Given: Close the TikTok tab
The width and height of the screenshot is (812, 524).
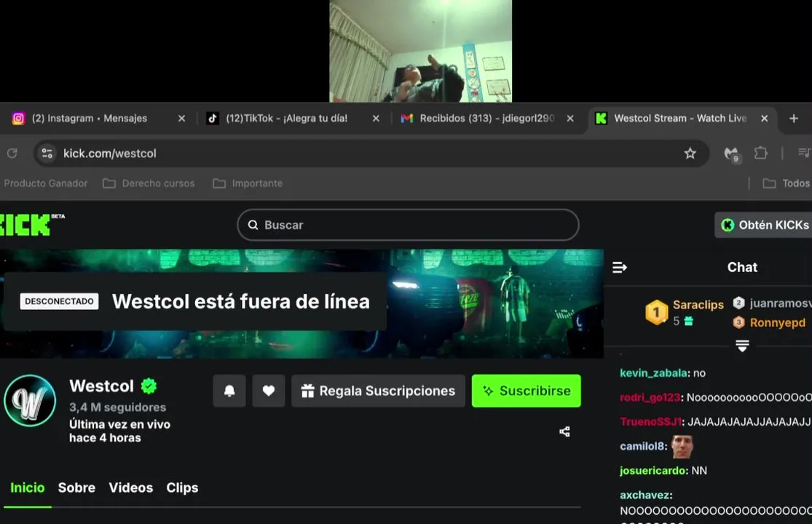Looking at the screenshot, I should click(x=376, y=119).
